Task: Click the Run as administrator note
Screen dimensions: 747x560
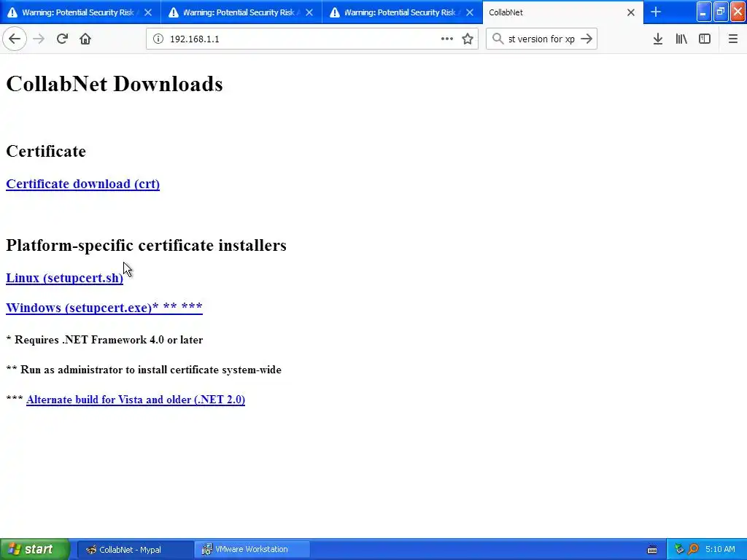Action: (x=144, y=370)
